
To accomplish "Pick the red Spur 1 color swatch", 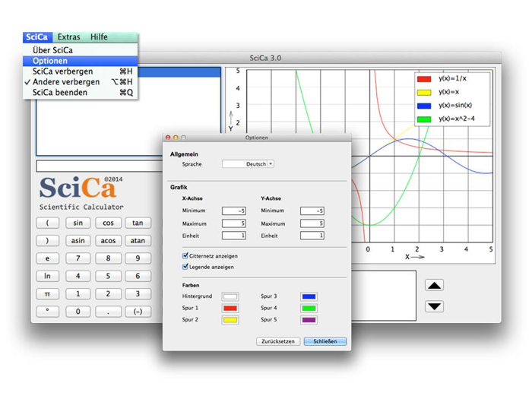I will pyautogui.click(x=230, y=308).
